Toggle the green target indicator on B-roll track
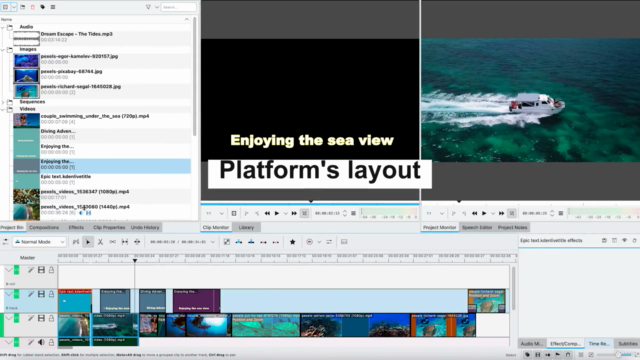640x360 pixels. [x=16, y=270]
